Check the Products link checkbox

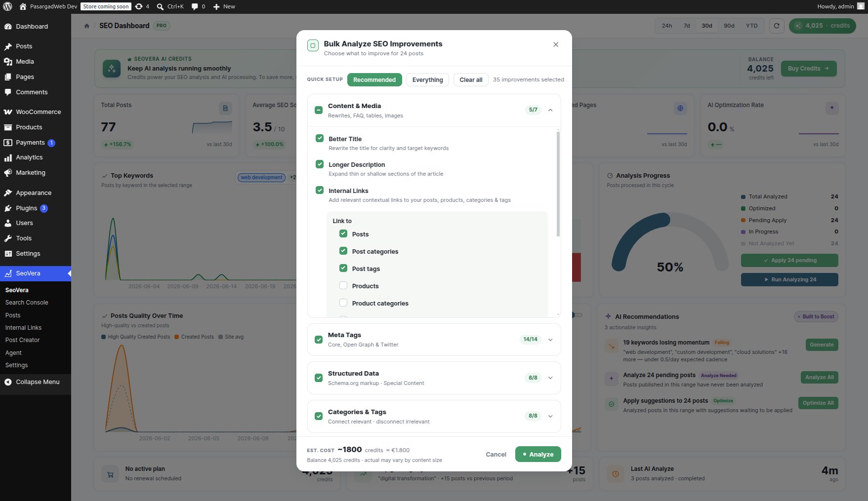tap(343, 285)
